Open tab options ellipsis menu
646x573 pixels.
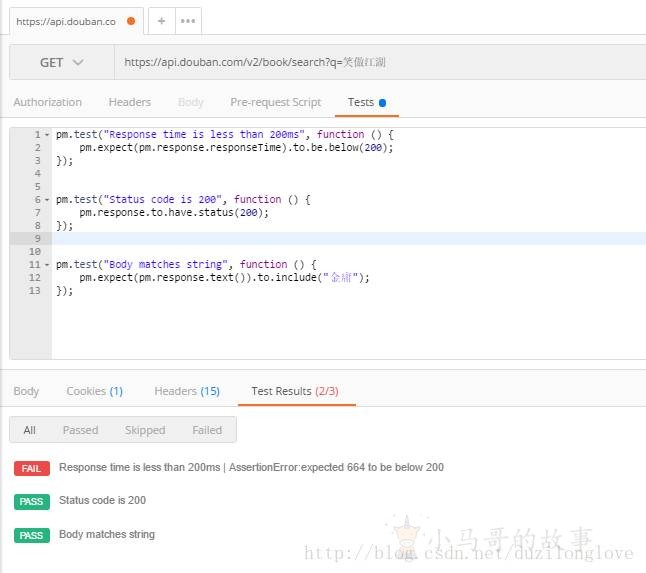point(188,21)
